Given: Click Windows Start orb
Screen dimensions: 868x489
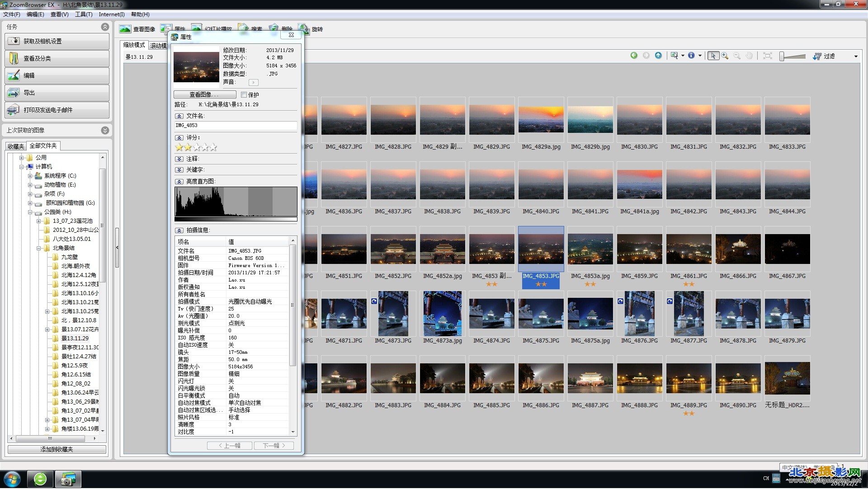Looking at the screenshot, I should pos(12,479).
